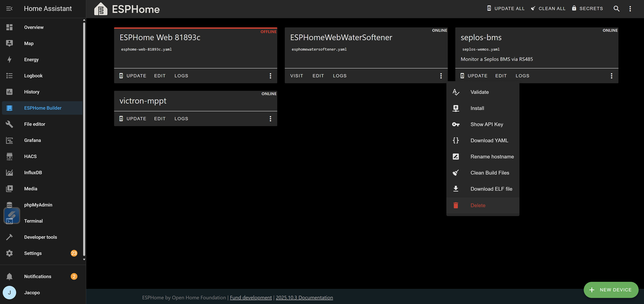
Task: Click EDIT on ESPHomeWebWaterSoftener card
Action: pyautogui.click(x=318, y=76)
